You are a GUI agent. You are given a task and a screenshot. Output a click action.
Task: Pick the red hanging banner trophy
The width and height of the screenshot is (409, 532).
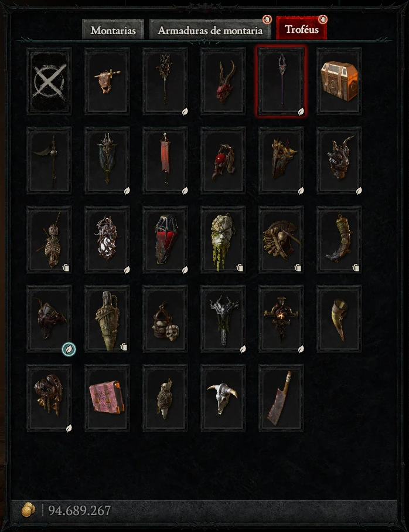[x=165, y=161]
